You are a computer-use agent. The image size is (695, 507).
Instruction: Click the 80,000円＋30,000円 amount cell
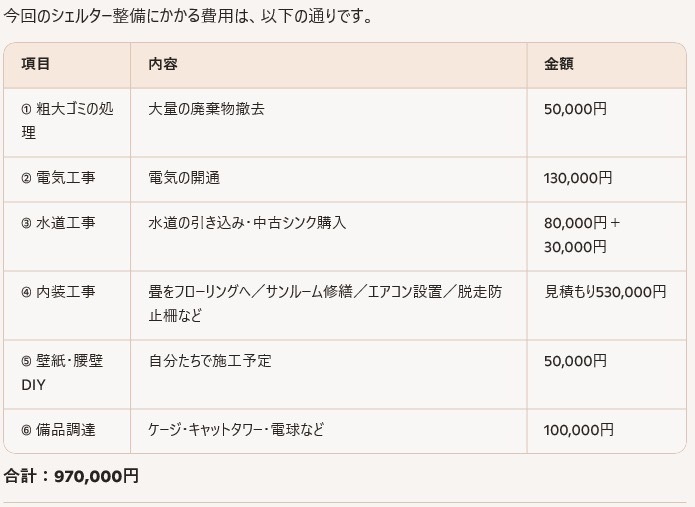[x=582, y=234]
